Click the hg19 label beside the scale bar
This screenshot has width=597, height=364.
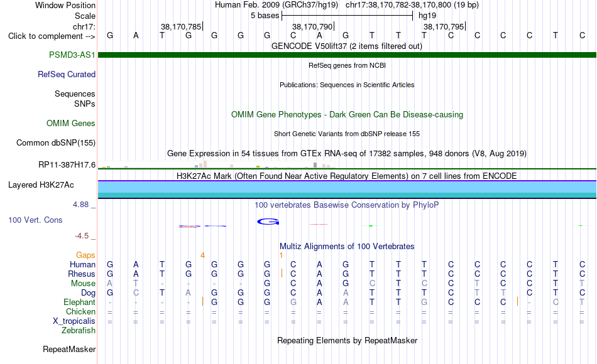click(427, 16)
